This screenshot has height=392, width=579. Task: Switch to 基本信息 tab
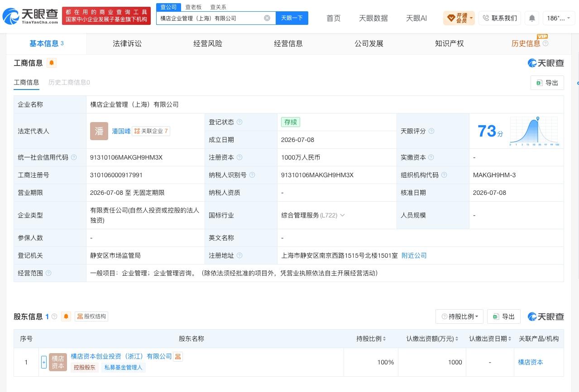46,43
